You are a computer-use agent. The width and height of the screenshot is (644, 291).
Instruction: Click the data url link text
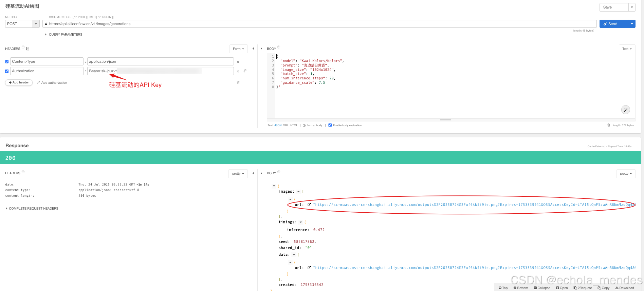[474, 268]
